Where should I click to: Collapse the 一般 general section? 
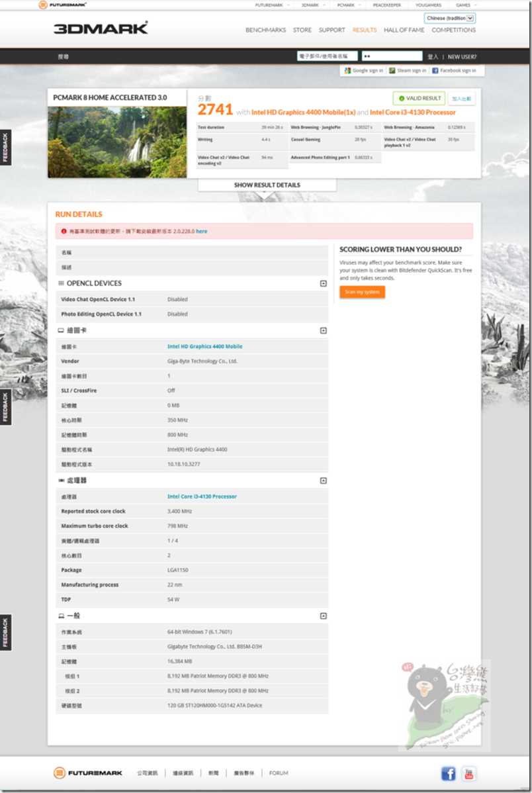(323, 616)
